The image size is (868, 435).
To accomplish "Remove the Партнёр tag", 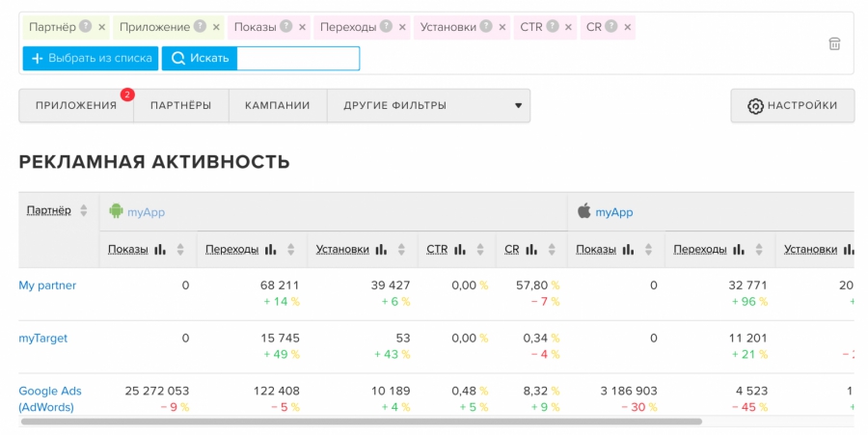I will (x=102, y=27).
